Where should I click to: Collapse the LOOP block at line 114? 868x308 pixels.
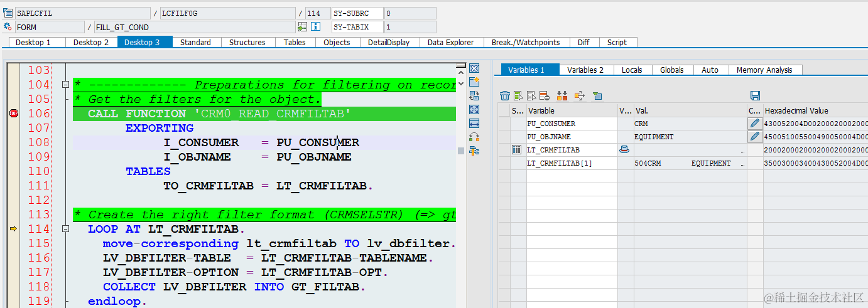coord(65,229)
